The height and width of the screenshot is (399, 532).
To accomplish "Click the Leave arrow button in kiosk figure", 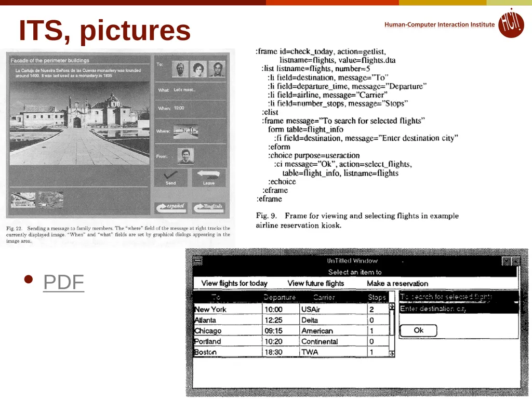I will point(209,178).
